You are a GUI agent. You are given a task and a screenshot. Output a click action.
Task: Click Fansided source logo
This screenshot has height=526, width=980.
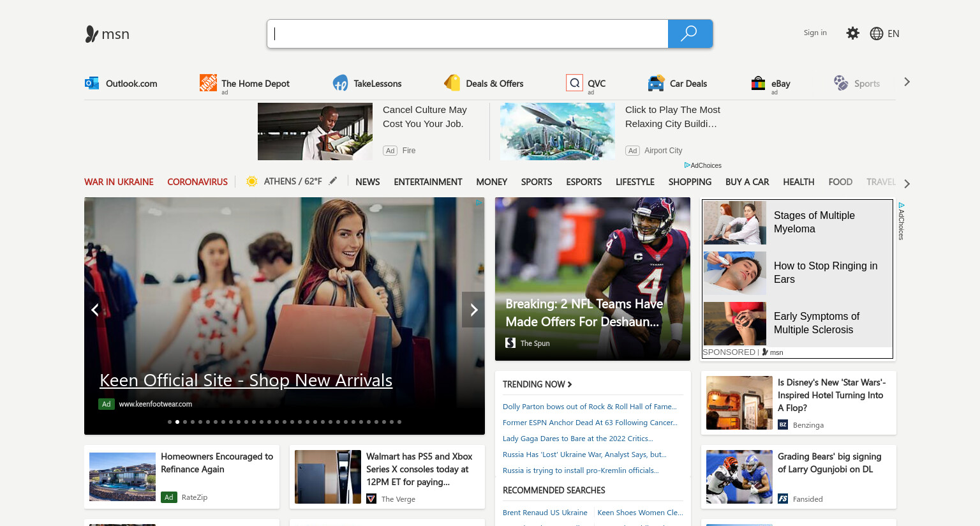tap(783, 499)
